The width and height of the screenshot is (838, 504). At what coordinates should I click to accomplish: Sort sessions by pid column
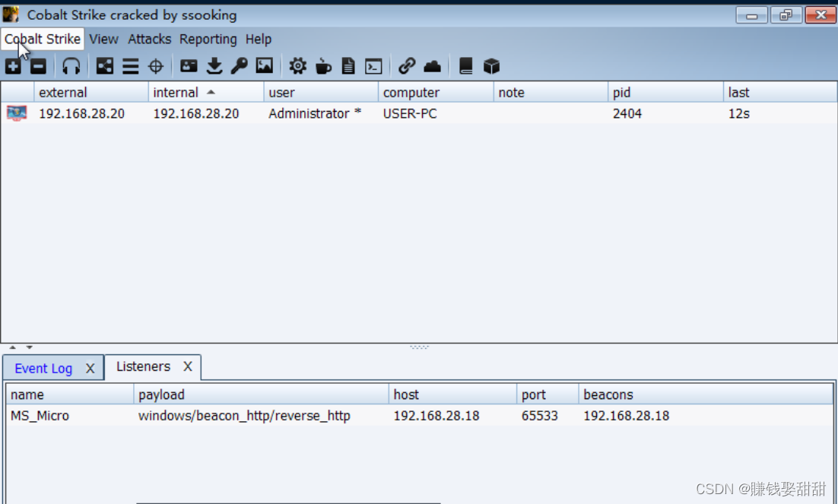tap(665, 93)
